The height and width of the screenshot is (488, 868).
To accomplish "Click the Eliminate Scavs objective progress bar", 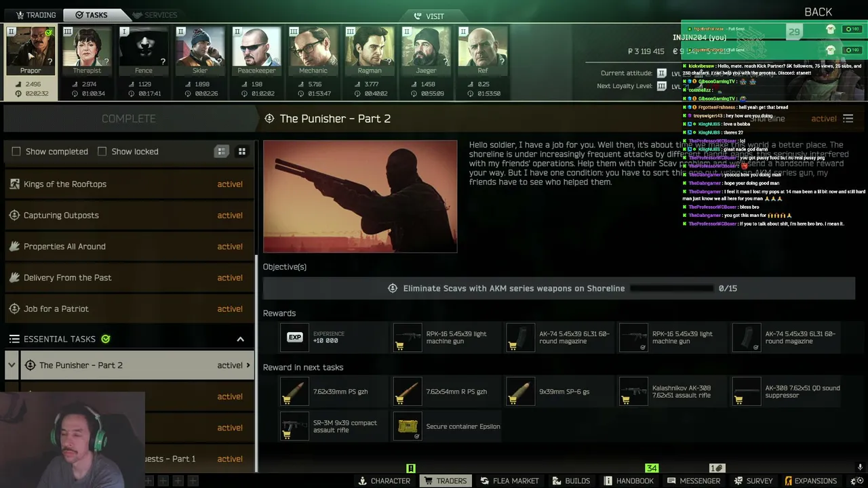I will point(672,288).
